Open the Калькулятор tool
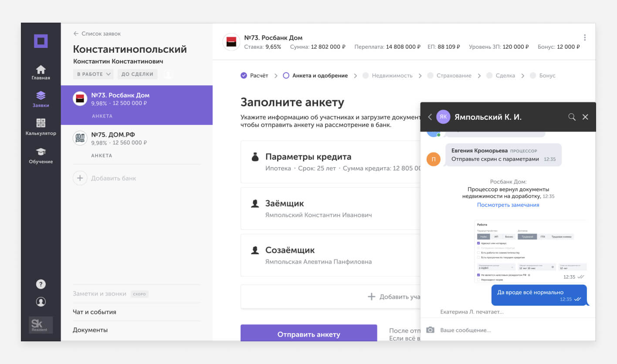617x364 pixels. tap(41, 127)
